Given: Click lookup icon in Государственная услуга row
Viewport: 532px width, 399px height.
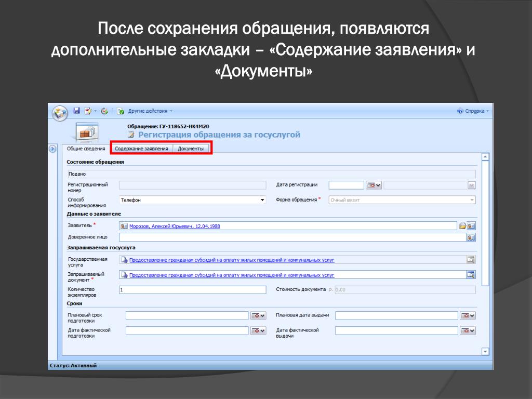Looking at the screenshot, I should click(471, 260).
